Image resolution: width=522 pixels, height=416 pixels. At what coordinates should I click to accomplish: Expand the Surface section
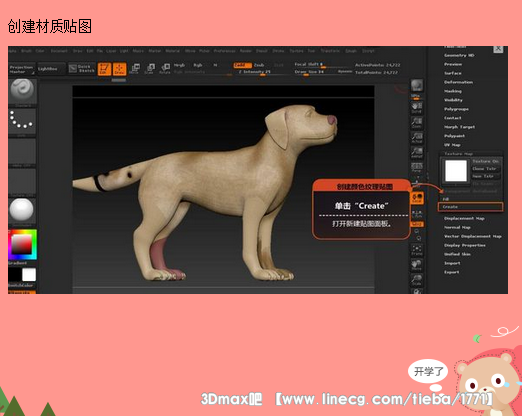click(453, 73)
